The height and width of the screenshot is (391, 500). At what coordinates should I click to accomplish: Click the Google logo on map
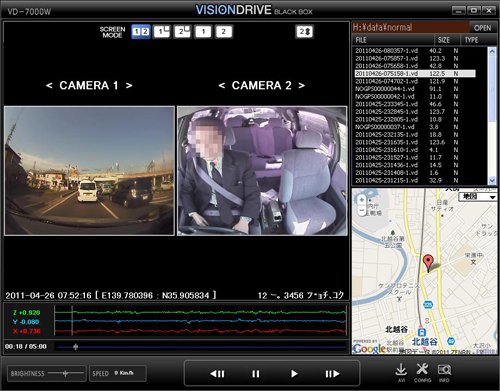tap(369, 349)
